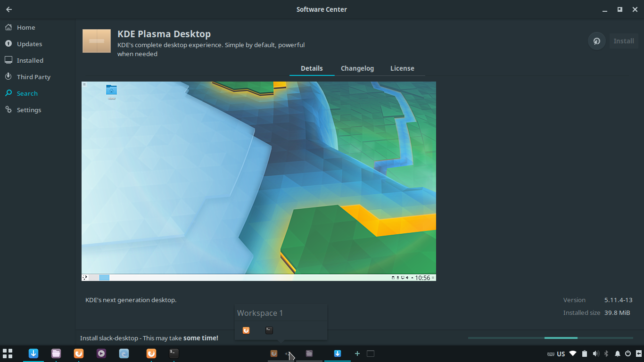Click the round website button beside Install
Screen dimensions: 644x362
[596, 41]
